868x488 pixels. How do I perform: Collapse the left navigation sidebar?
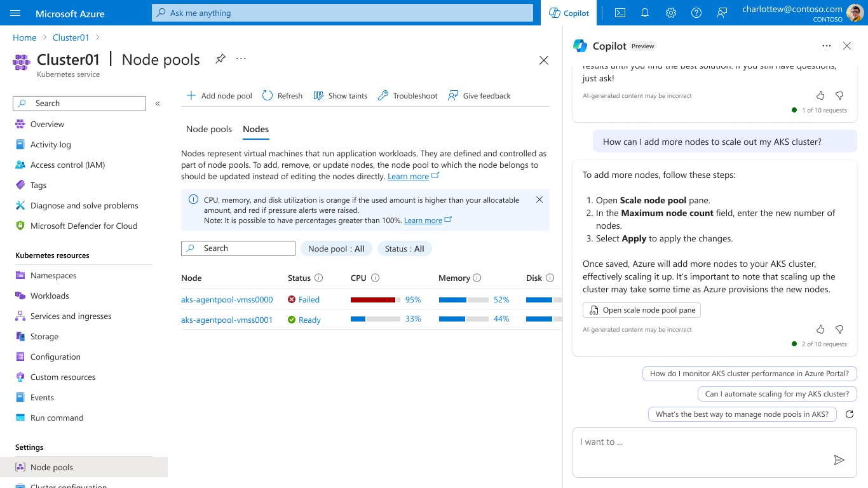pyautogui.click(x=158, y=104)
